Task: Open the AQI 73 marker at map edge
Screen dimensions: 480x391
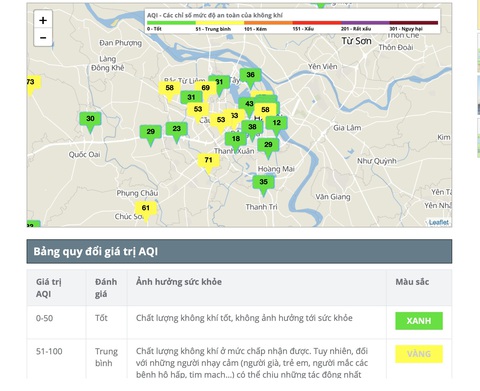Action: click(33, 83)
